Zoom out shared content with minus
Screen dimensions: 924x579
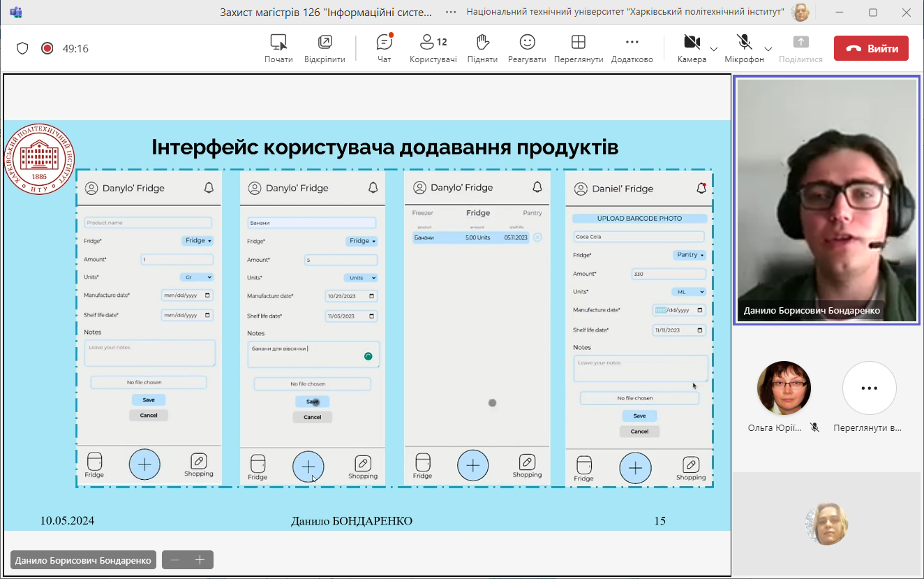coord(175,560)
